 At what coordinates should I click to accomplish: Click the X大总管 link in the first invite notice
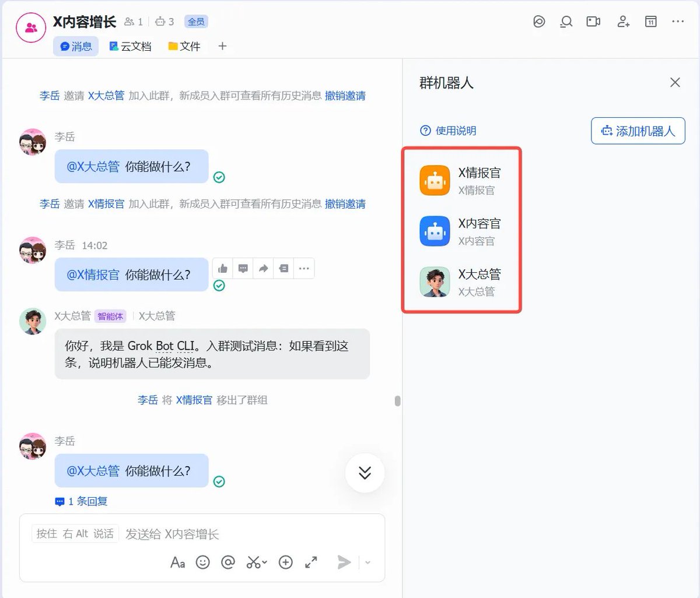pyautogui.click(x=106, y=96)
